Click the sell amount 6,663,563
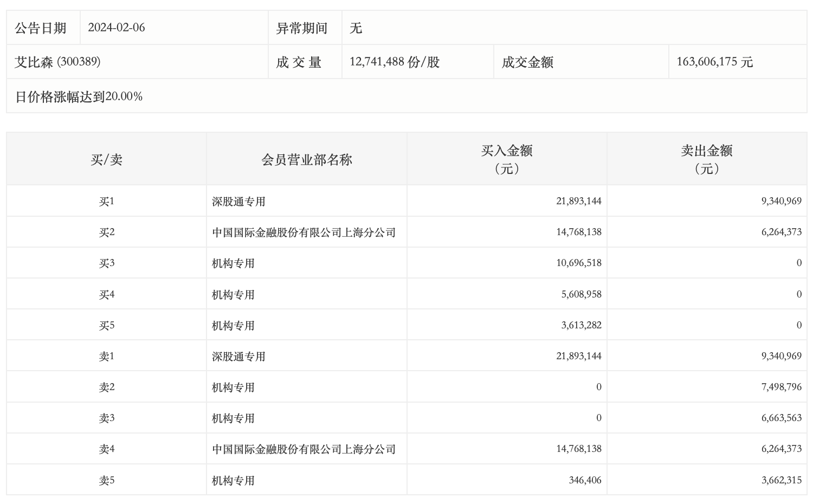The image size is (813, 504). (x=781, y=418)
